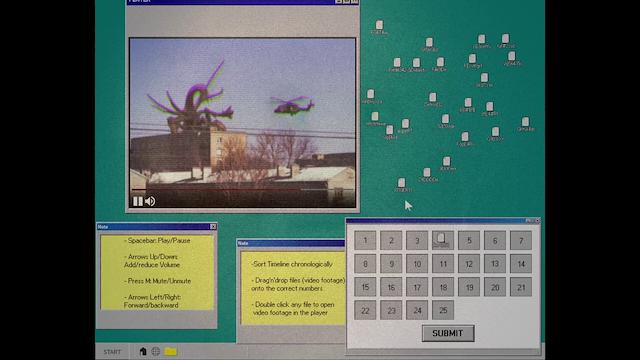Open the house icon on the taskbar
Viewport: 640px width, 360px height.
pos(143,351)
